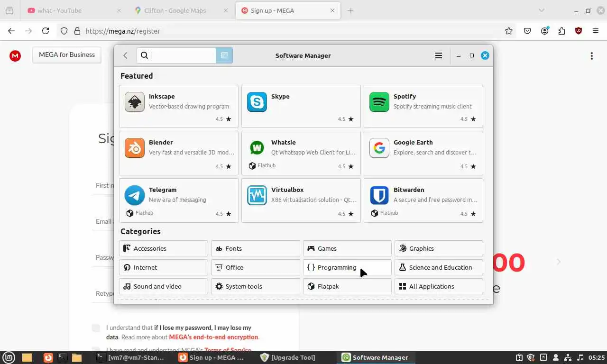This screenshot has width=607, height=364.
Task: Browse the Office category
Action: 256,267
